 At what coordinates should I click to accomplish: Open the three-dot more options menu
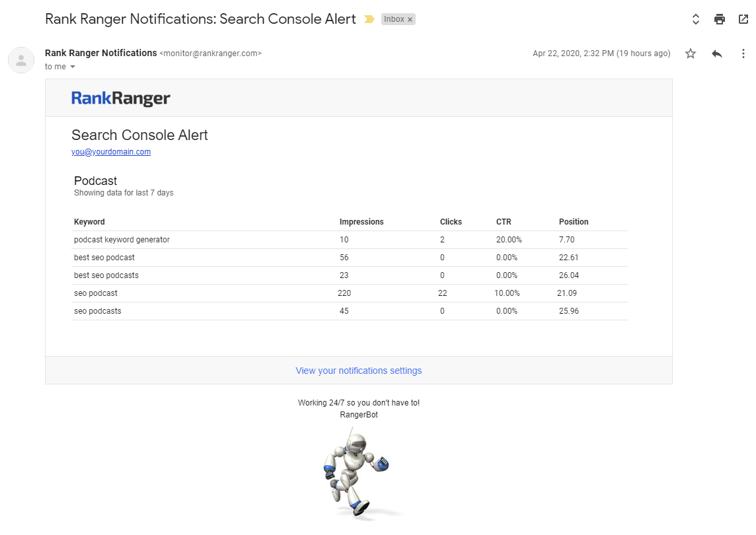[743, 54]
